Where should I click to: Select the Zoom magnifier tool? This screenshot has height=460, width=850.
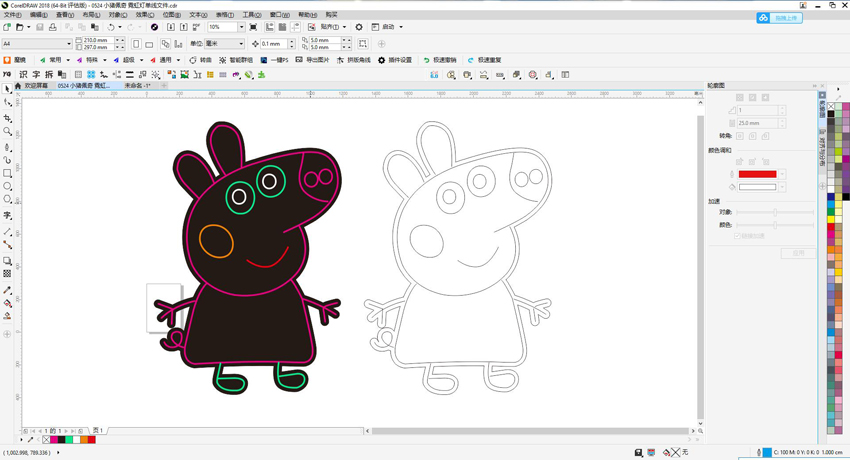coord(7,131)
